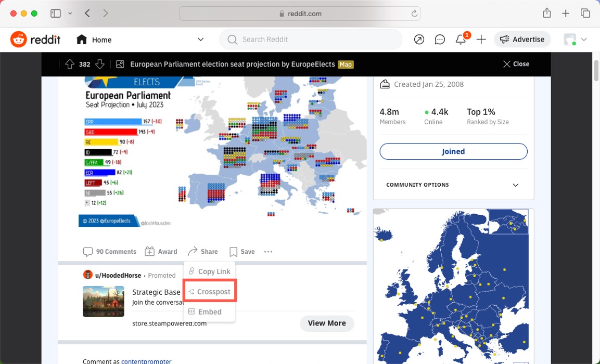This screenshot has width=600, height=364.
Task: Open the Popular feed arrow icon
Action: pyautogui.click(x=419, y=40)
